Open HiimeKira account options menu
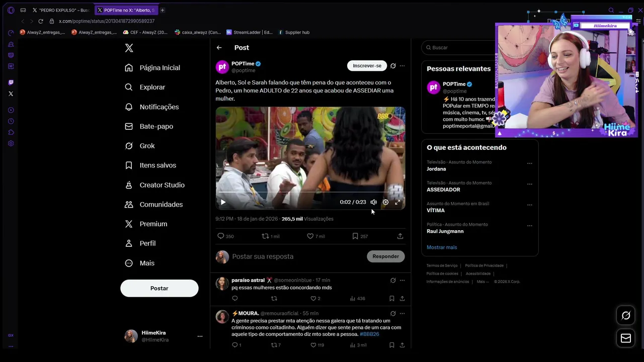 click(x=200, y=336)
